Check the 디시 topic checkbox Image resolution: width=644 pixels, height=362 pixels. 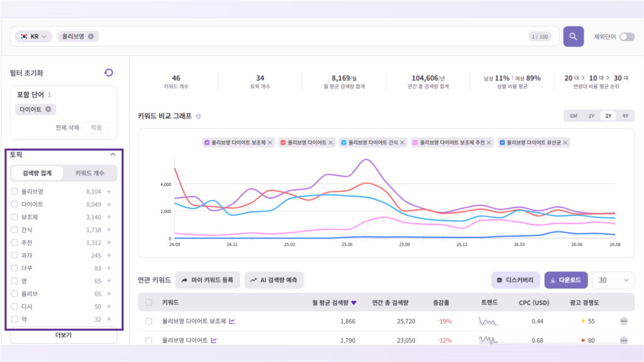tap(14, 306)
